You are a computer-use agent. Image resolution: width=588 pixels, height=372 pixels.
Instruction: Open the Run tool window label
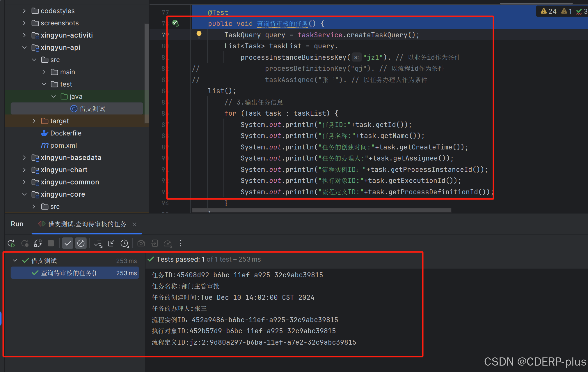(x=17, y=224)
